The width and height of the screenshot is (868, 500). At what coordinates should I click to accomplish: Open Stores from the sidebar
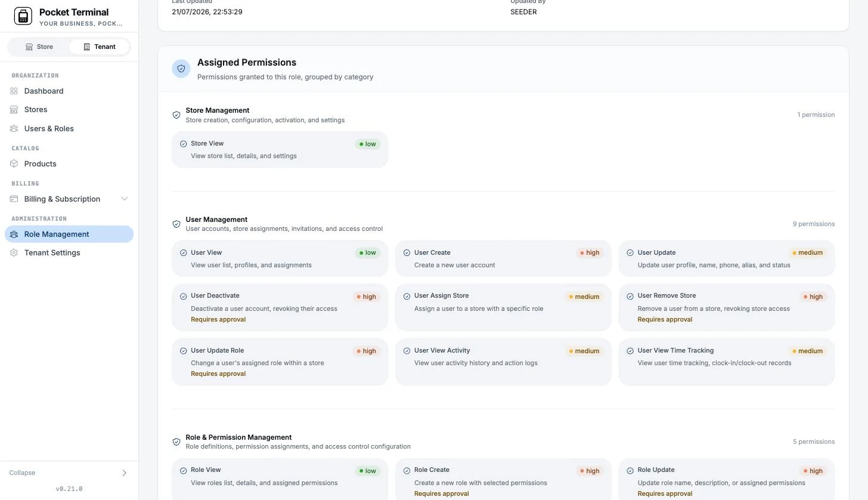pyautogui.click(x=69, y=109)
